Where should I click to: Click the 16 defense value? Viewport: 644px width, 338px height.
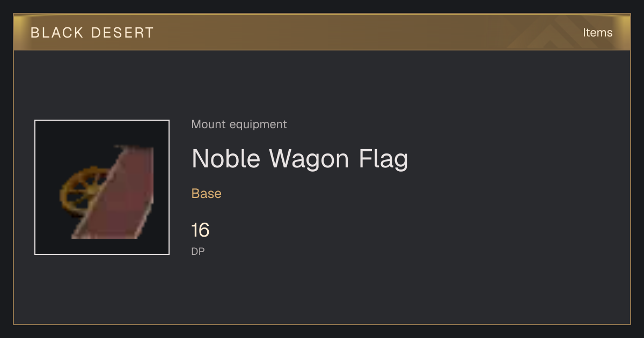[x=200, y=230]
